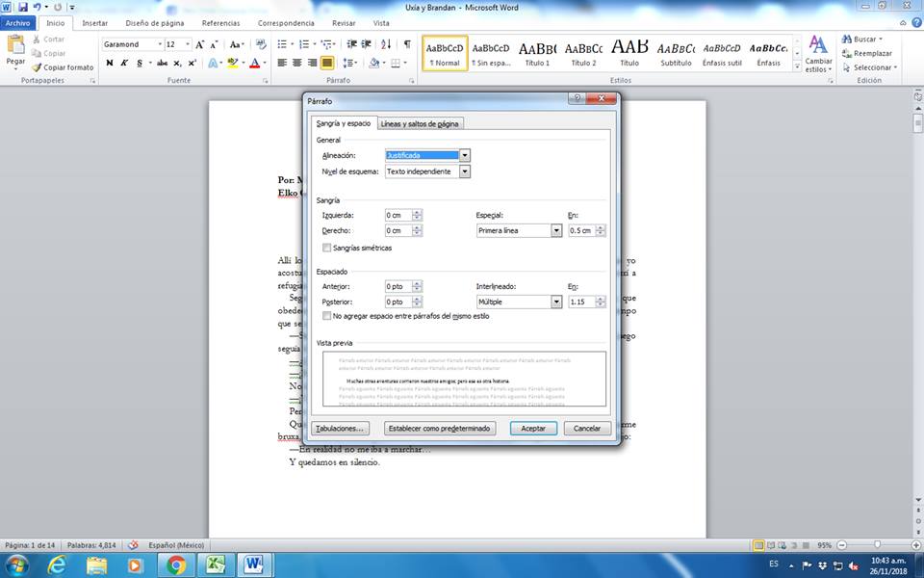924x578 pixels.
Task: Switch to Líneas y saltos de página tab
Action: coord(420,123)
